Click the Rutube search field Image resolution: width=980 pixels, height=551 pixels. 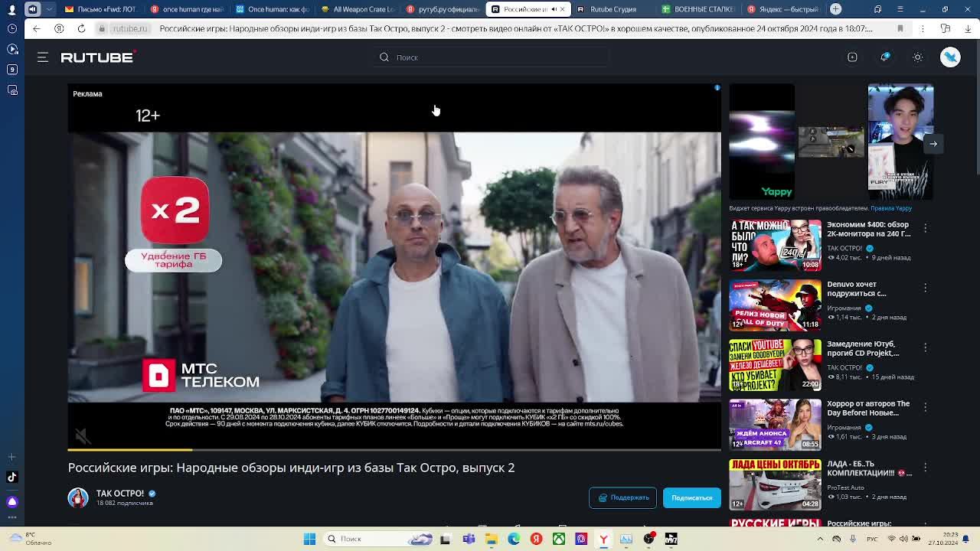click(490, 57)
